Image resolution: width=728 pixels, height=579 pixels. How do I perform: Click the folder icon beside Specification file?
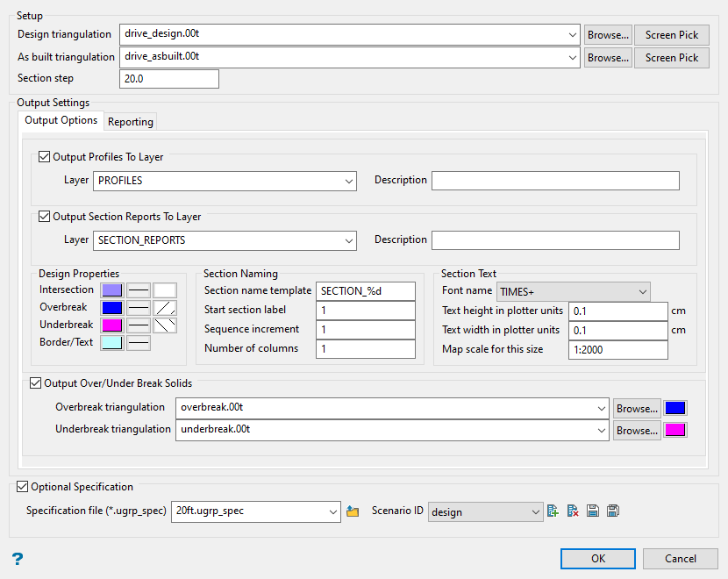pos(353,511)
